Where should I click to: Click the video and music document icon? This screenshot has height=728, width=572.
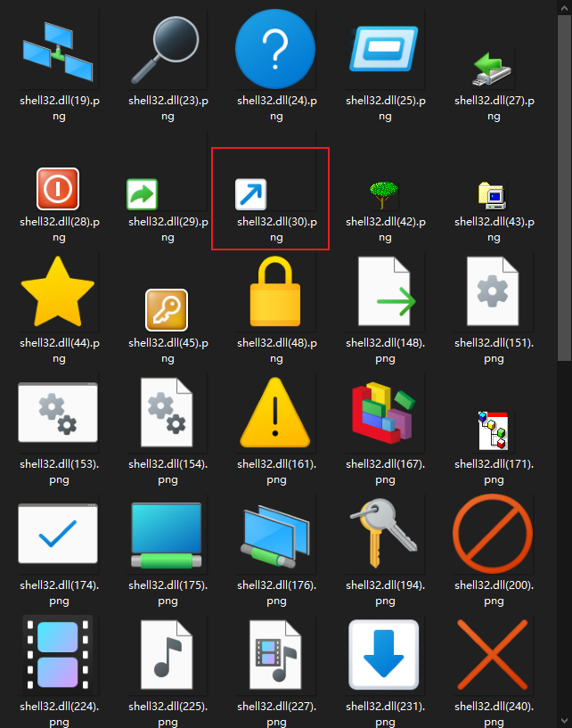[x=275, y=655]
